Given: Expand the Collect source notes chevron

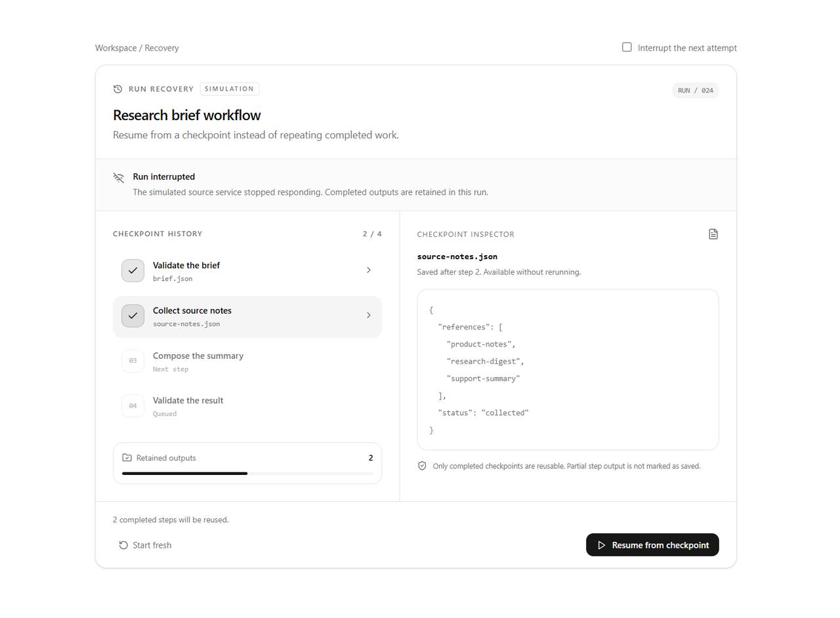Looking at the screenshot, I should [368, 316].
